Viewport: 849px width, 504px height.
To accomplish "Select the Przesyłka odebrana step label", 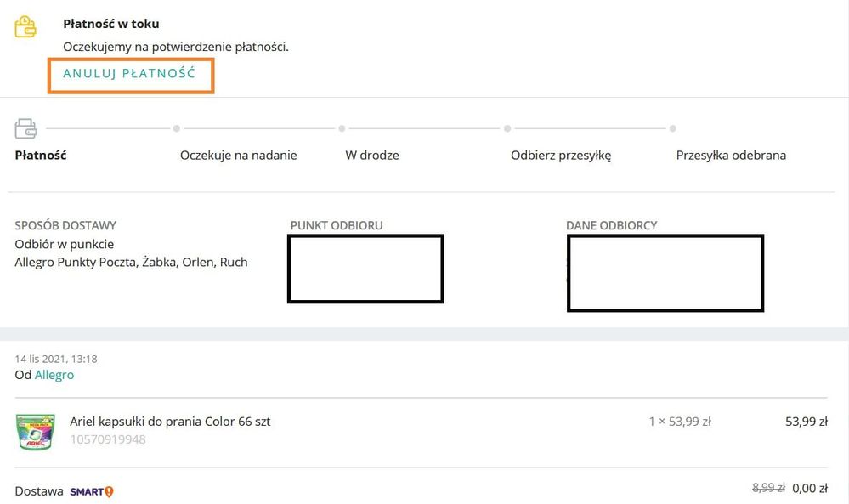I will click(731, 156).
